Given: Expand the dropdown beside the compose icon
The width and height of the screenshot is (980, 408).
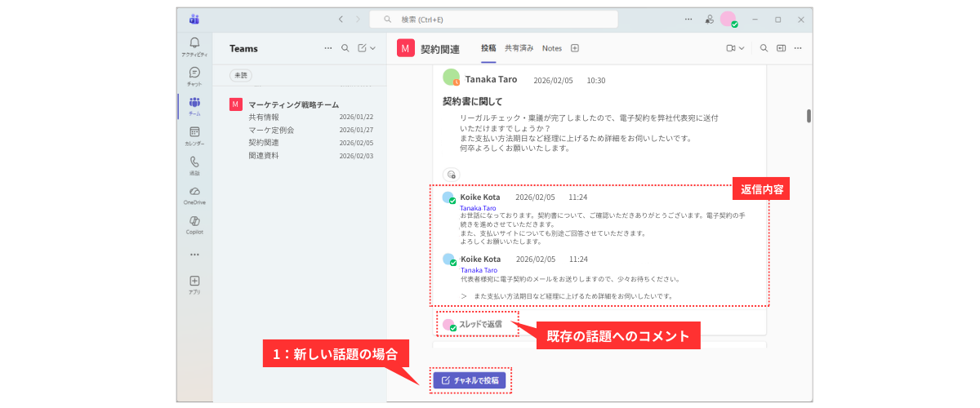Looking at the screenshot, I should [x=373, y=48].
